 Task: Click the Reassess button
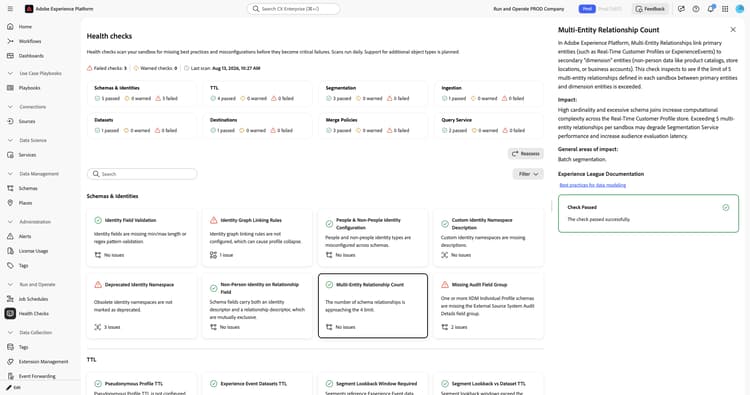click(x=526, y=154)
